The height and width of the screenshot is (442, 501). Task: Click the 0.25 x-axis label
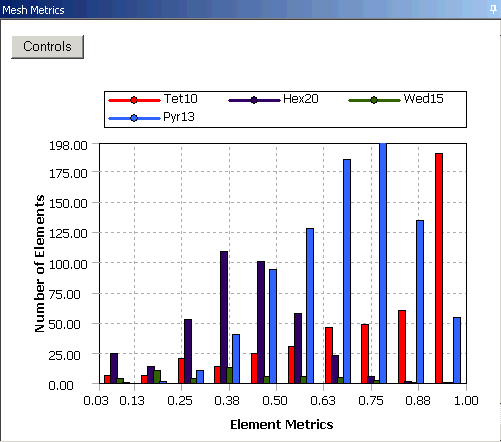180,401
